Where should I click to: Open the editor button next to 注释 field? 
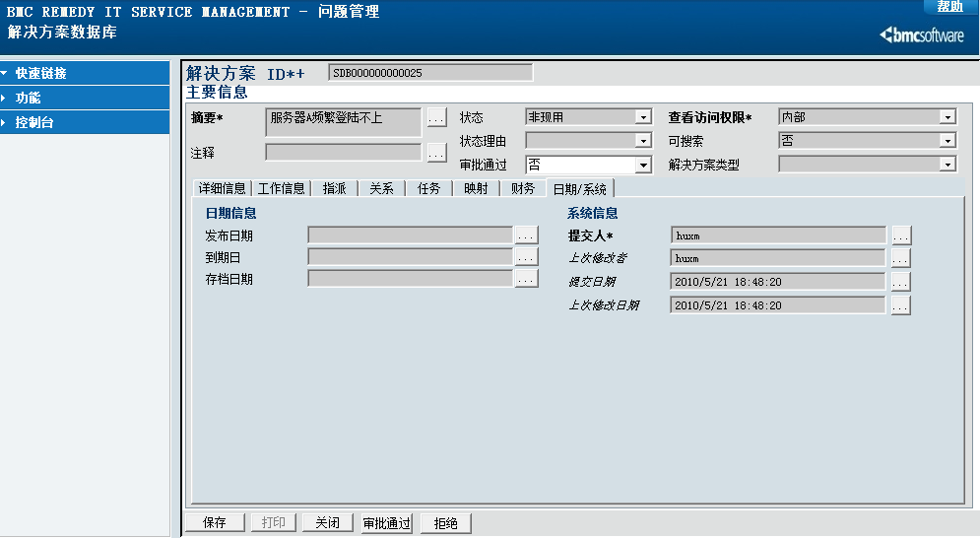437,153
